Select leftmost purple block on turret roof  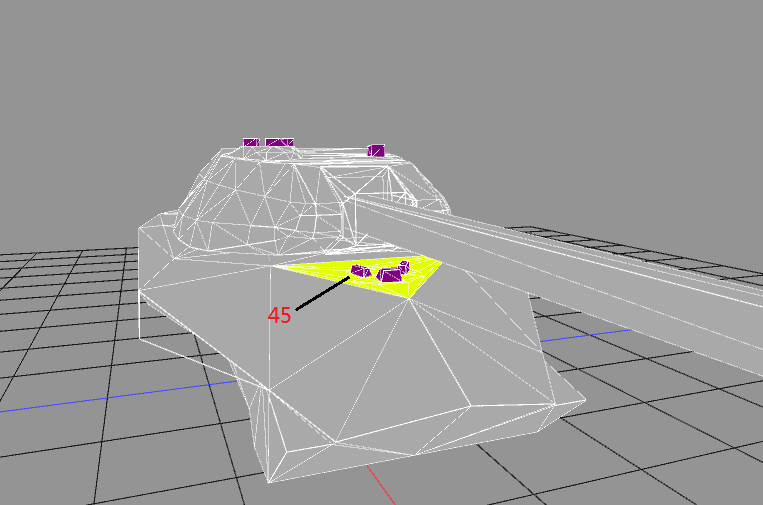(x=251, y=143)
